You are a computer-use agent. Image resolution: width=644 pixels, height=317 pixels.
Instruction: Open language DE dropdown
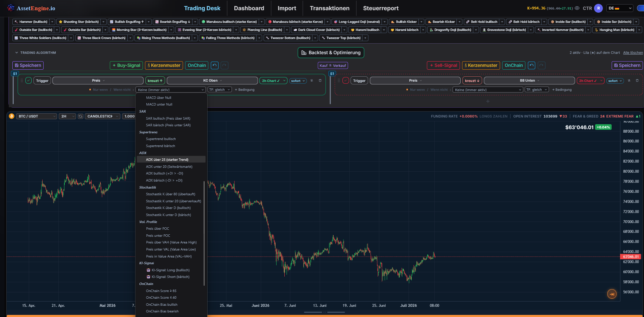(x=620, y=8)
